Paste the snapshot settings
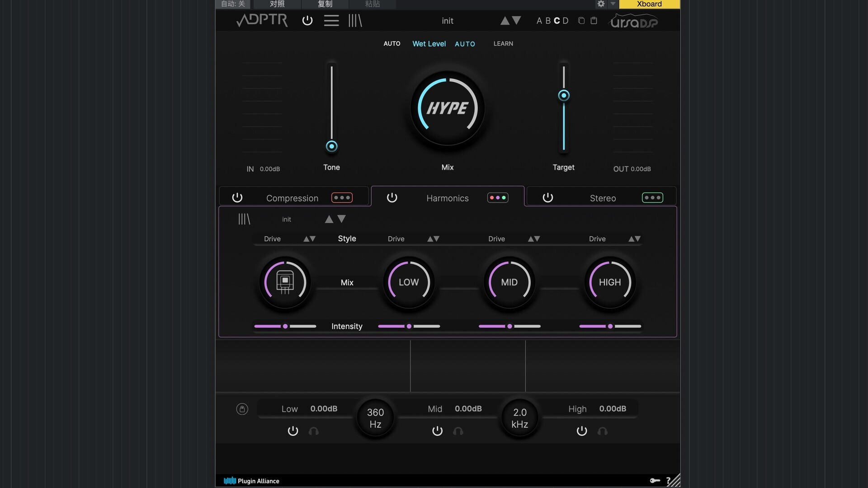The image size is (868, 488). coord(594,21)
